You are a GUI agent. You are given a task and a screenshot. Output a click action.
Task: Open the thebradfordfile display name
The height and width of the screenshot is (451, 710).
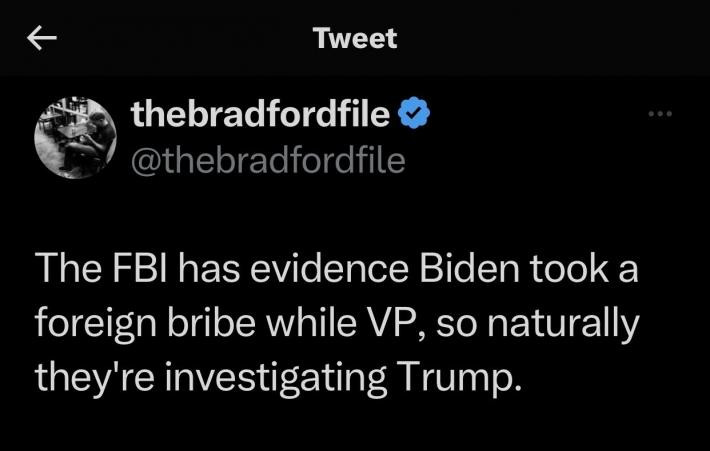pos(261,116)
